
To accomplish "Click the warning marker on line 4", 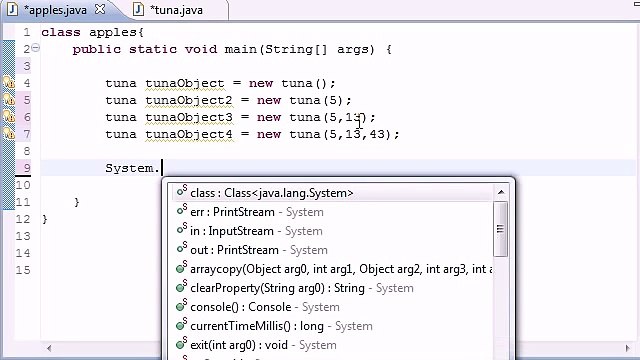I will [9, 83].
